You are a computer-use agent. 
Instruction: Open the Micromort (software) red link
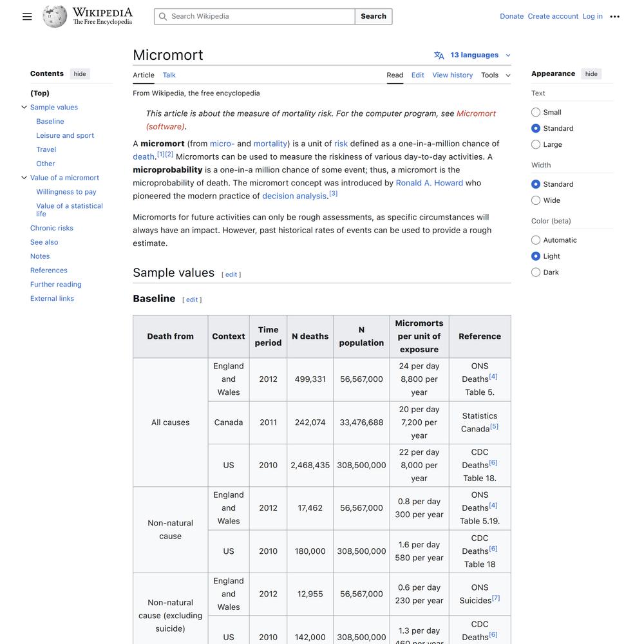pyautogui.click(x=476, y=113)
